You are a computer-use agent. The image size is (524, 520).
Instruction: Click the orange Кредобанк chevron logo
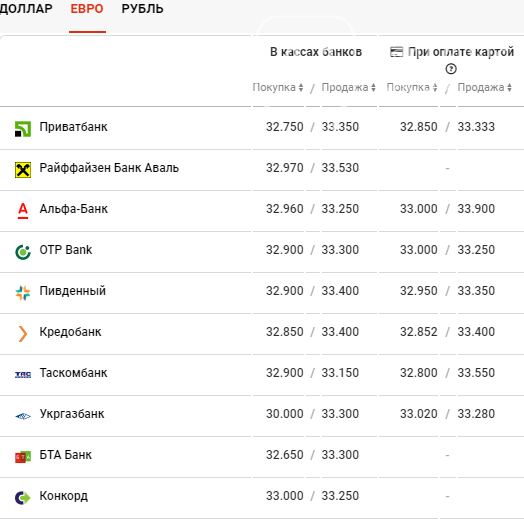pyautogui.click(x=23, y=334)
